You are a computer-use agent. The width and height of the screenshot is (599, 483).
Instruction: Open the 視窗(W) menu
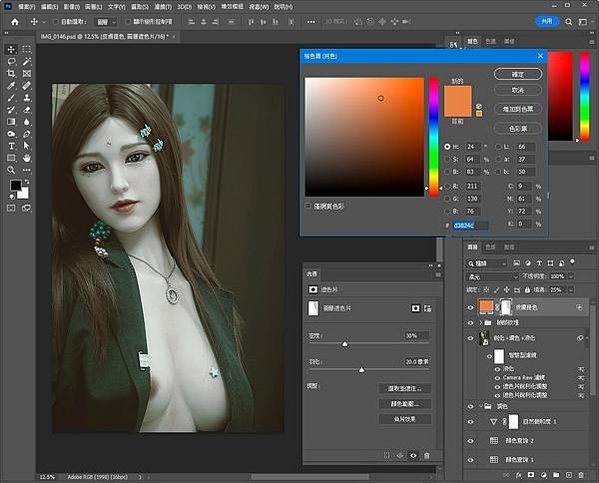click(259, 7)
